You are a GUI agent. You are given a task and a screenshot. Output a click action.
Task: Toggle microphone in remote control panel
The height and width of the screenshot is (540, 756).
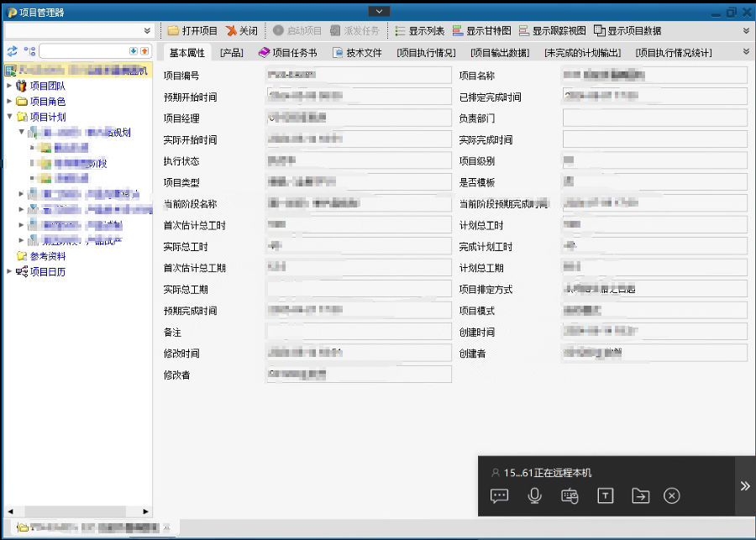click(x=534, y=495)
